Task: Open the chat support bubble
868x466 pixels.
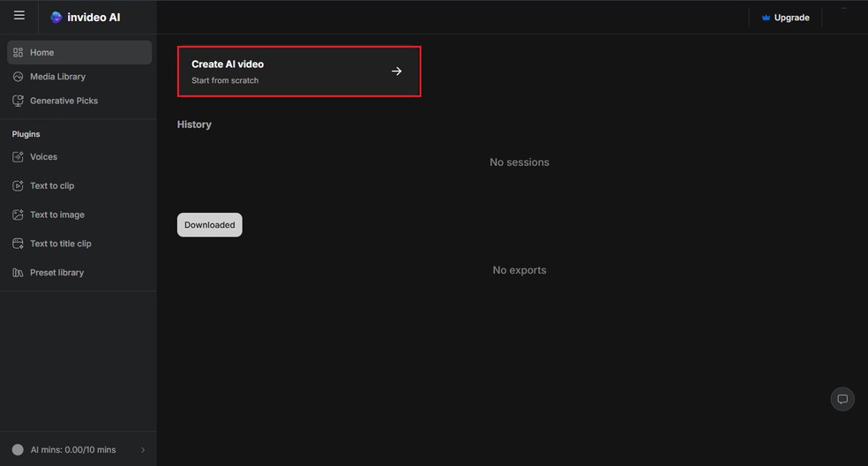Action: tap(842, 399)
